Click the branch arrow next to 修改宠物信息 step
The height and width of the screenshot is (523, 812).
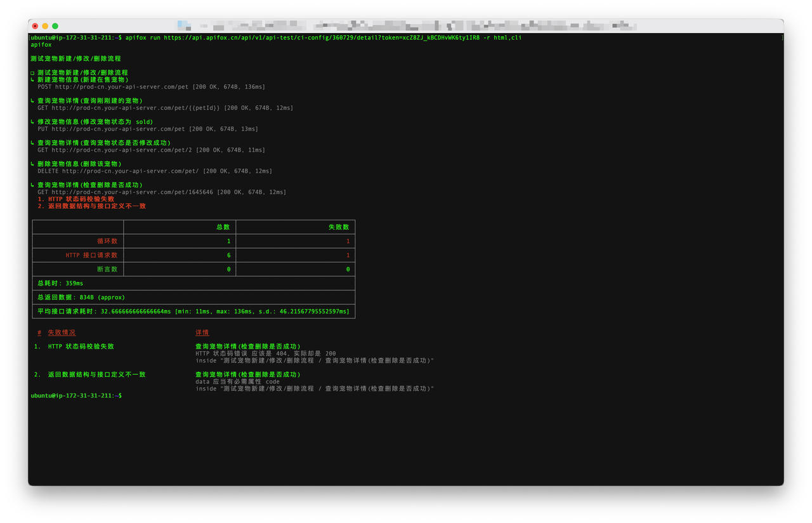click(x=32, y=121)
